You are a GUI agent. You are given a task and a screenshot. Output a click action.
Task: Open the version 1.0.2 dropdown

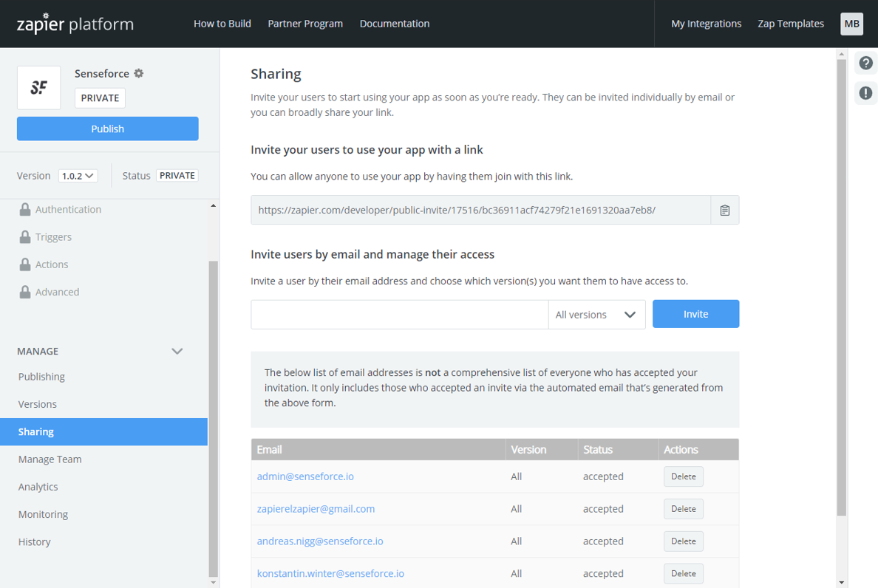78,176
